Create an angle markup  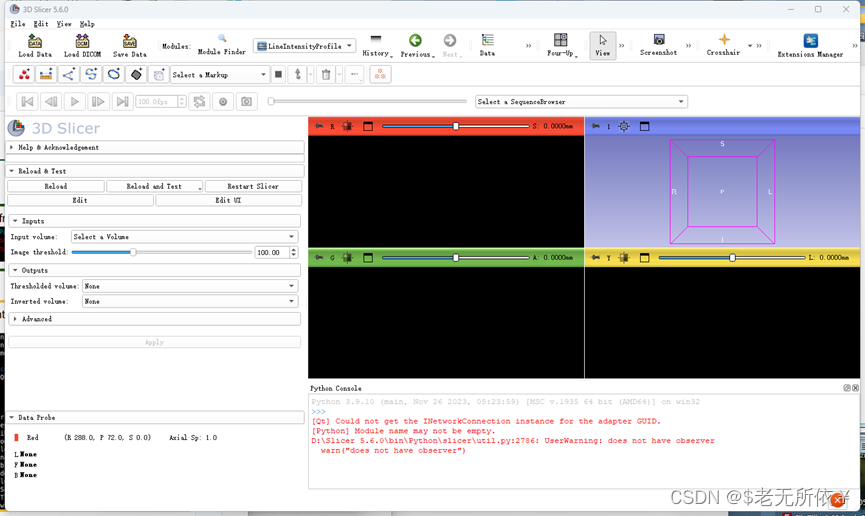(68, 75)
